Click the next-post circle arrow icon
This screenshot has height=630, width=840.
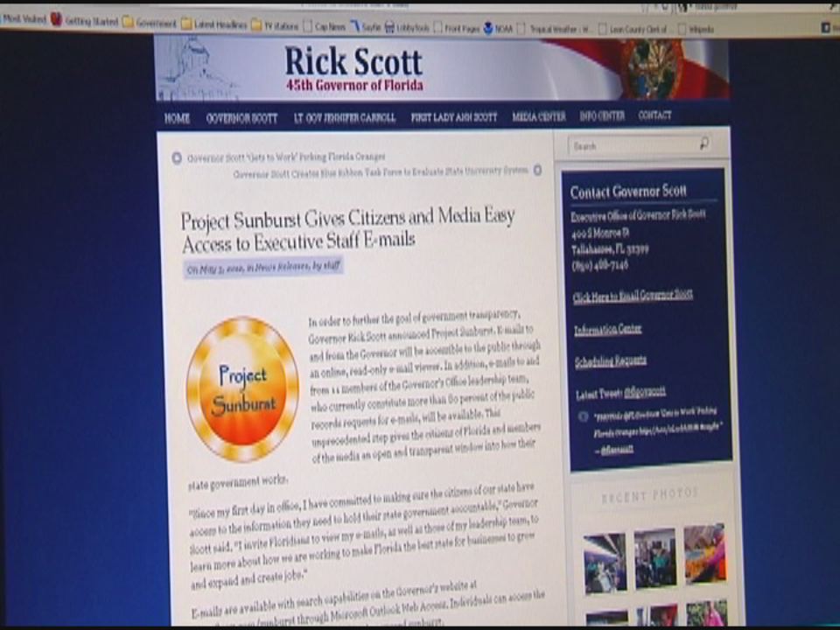click(537, 170)
